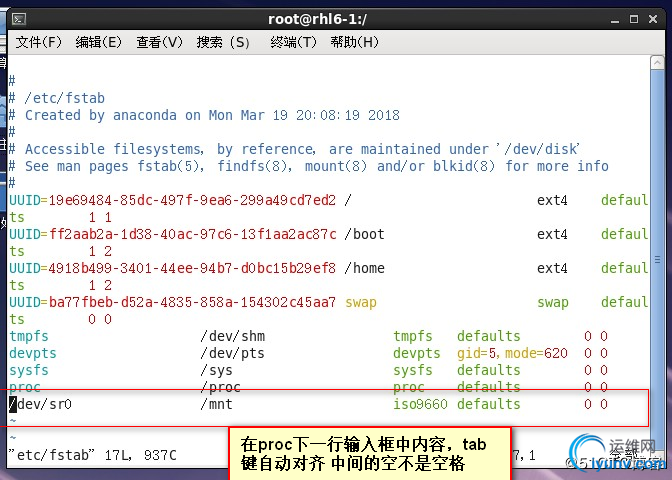Image resolution: width=672 pixels, height=480 pixels.
Task: Maximize the root@rhl6-1 terminal window
Action: [634, 19]
